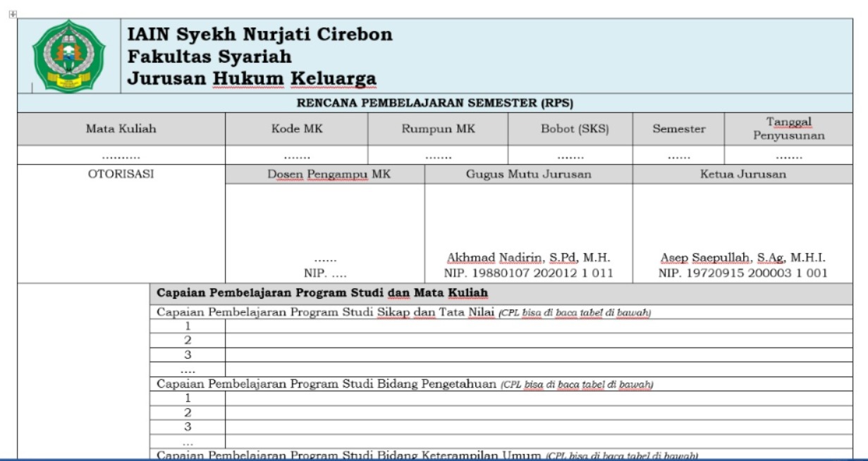Click the dotted placeholder under Kode MK
868x461 pixels.
[297, 156]
